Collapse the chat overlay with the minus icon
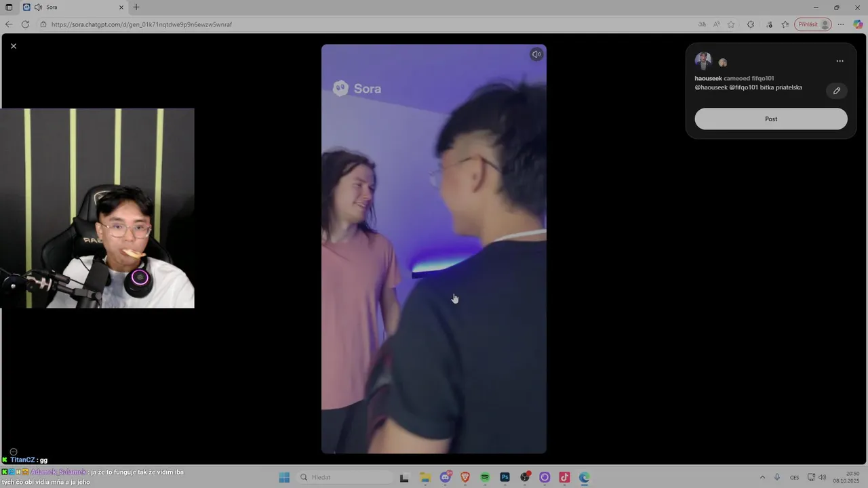The width and height of the screenshot is (868, 488). click(13, 451)
